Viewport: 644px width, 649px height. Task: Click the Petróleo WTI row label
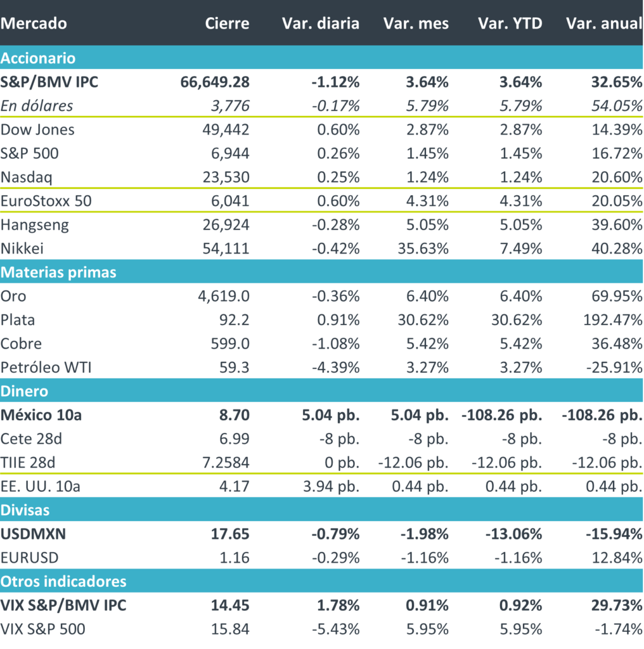[46, 368]
